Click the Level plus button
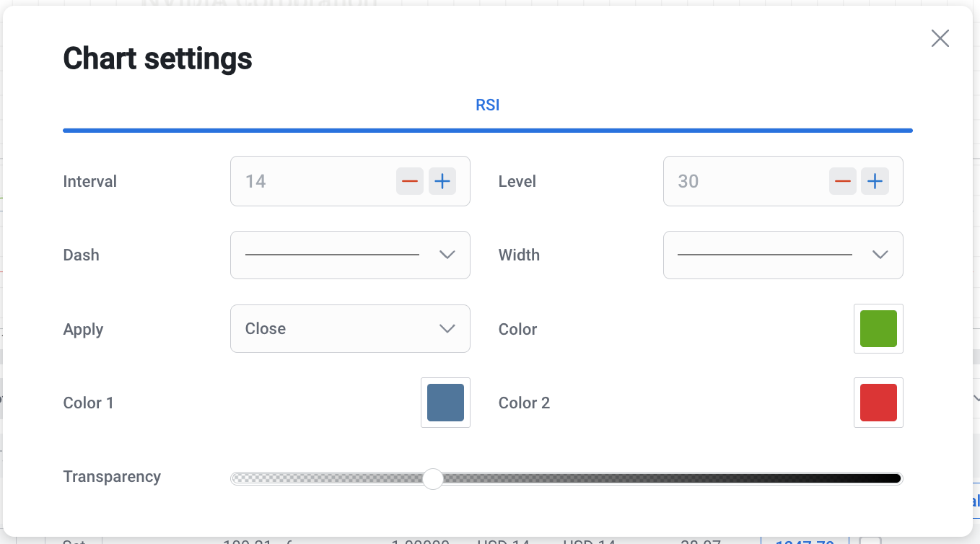Image resolution: width=980 pixels, height=544 pixels. pyautogui.click(x=875, y=181)
